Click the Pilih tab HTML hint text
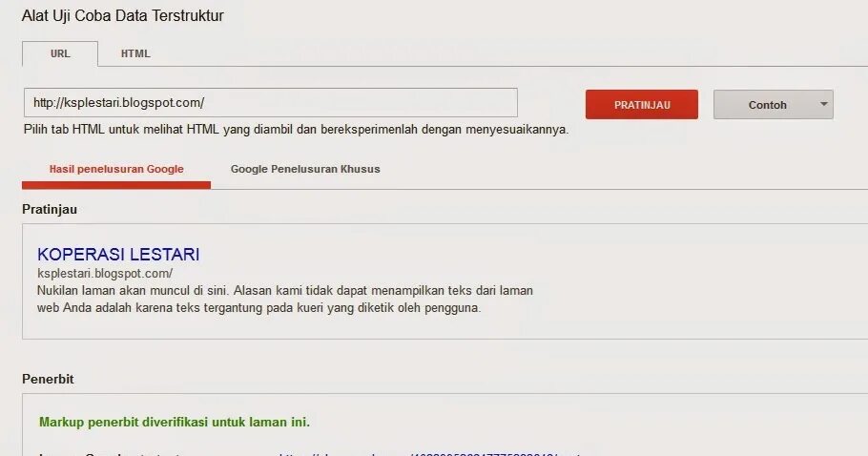This screenshot has width=868, height=456. [296, 130]
